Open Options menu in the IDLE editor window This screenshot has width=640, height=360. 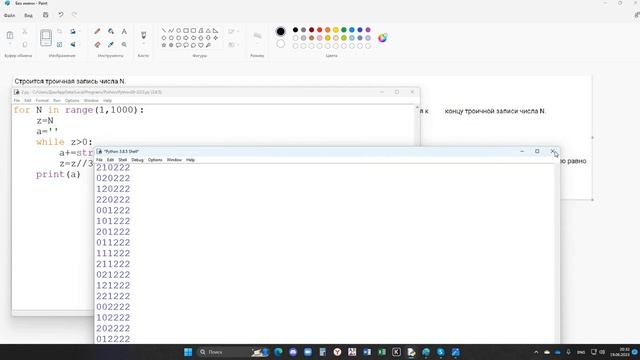point(72,100)
